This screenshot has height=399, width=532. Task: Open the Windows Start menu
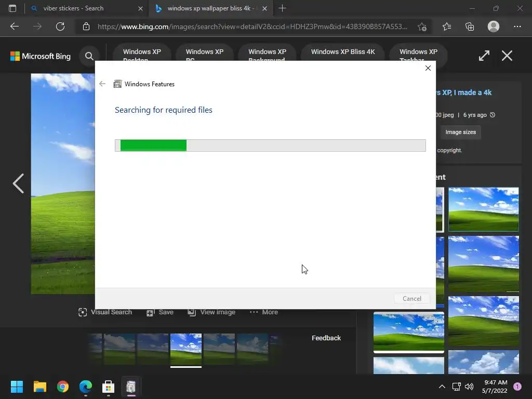tap(17, 387)
